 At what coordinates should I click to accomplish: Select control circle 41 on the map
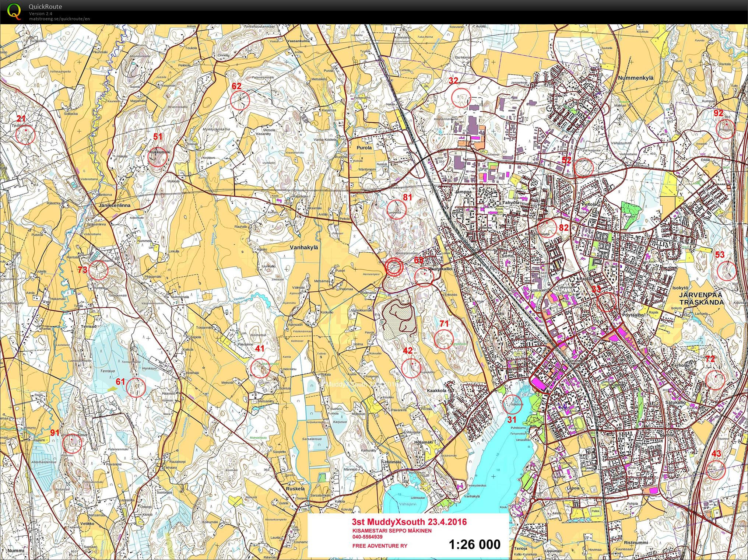click(260, 368)
